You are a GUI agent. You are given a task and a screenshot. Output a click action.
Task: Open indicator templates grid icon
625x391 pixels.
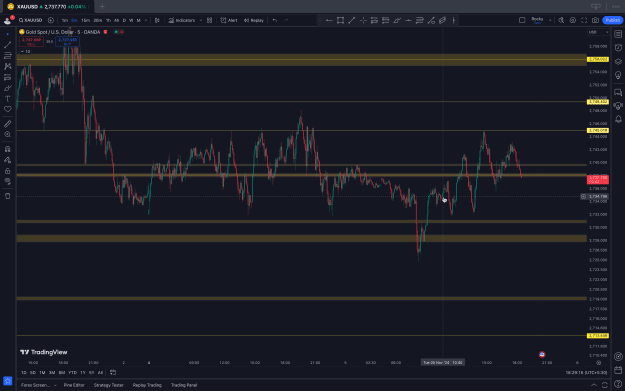[x=210, y=20]
